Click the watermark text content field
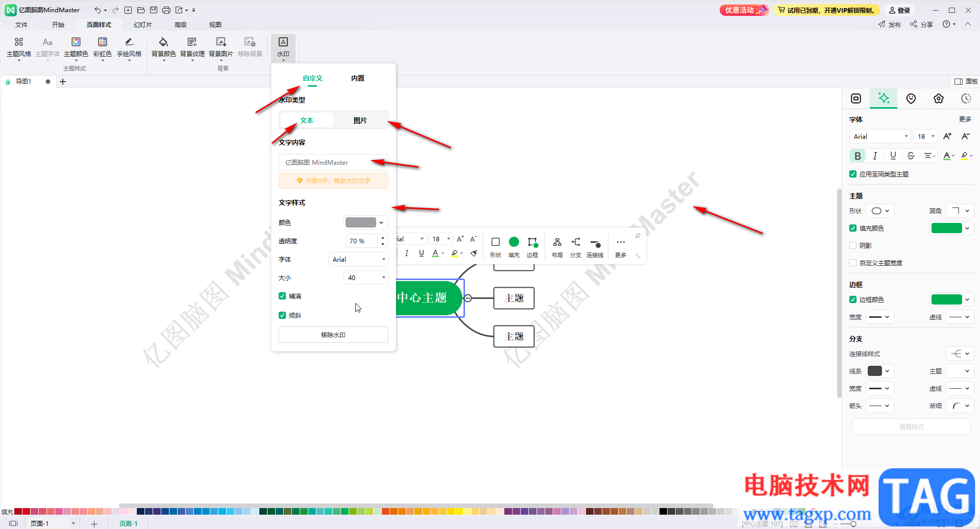Viewport: 980px width, 529px height. tap(333, 162)
